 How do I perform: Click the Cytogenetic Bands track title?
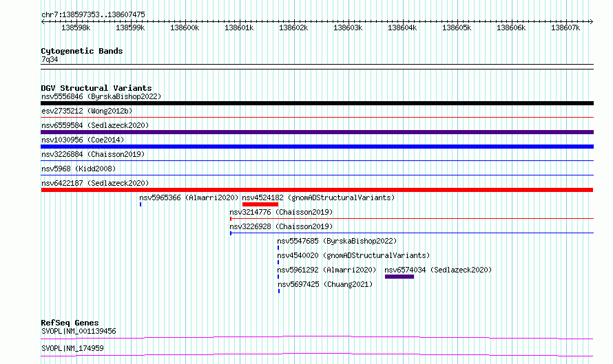pos(82,51)
